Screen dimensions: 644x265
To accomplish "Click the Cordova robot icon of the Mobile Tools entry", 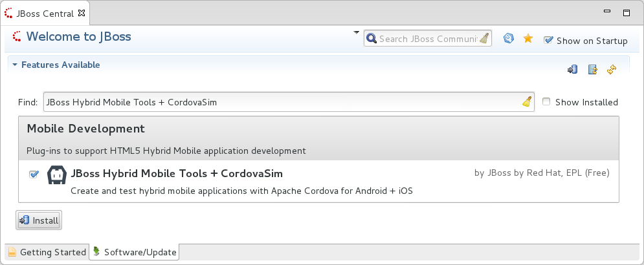I will click(57, 175).
